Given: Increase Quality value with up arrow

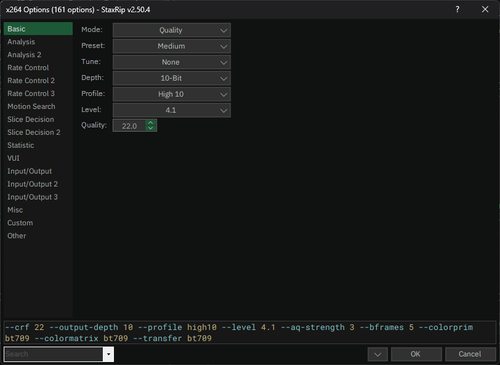Looking at the screenshot, I should [151, 123].
